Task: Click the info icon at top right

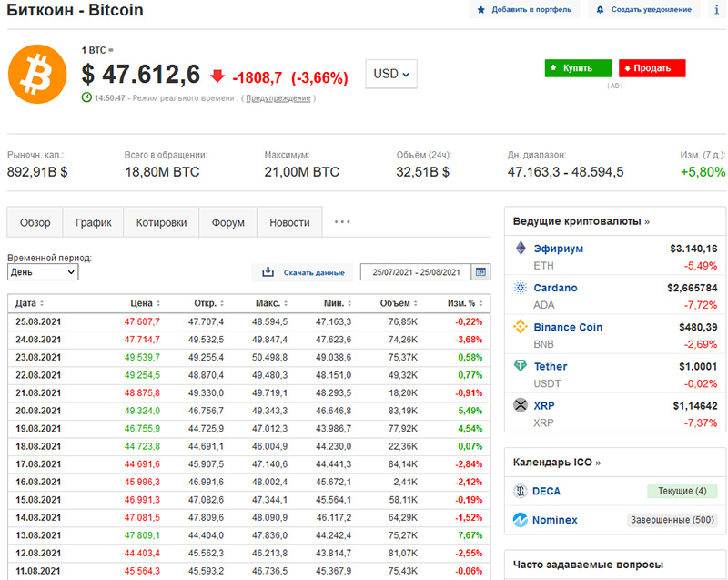Action: click(x=716, y=10)
